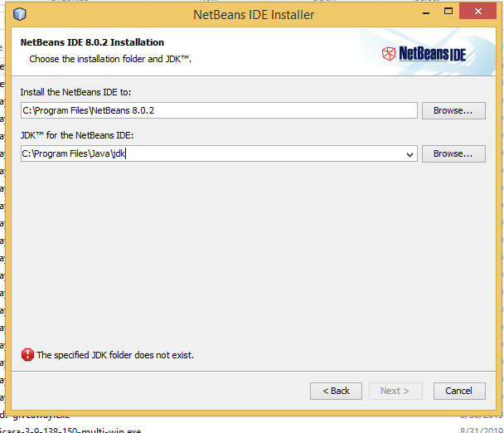
Task: Click the disabled Next button
Action: click(395, 391)
